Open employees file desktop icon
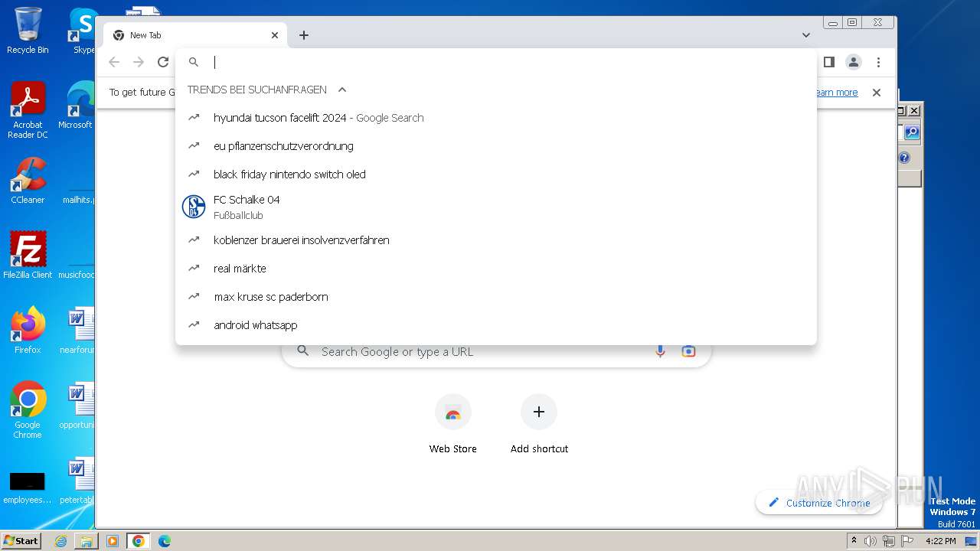Image resolution: width=980 pixels, height=551 pixels. [x=28, y=488]
